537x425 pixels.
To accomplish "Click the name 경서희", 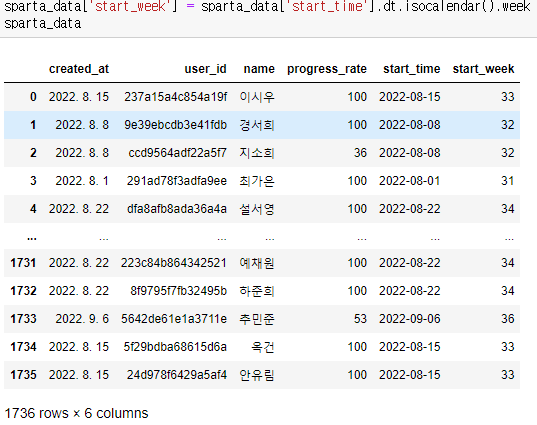I will pos(257,125).
